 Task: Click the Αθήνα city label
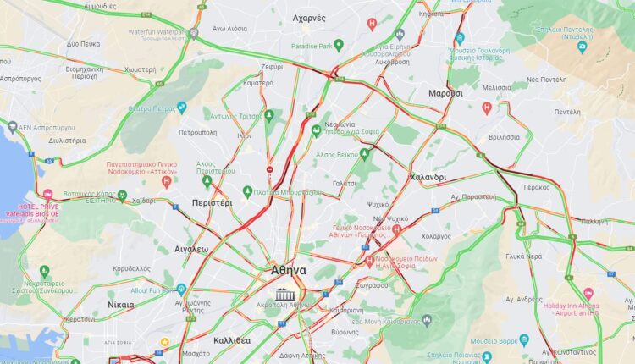coord(289,270)
